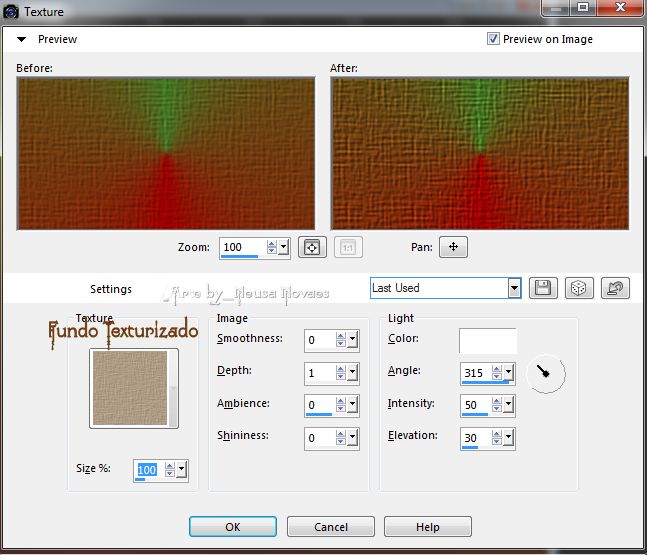
Task: Click the reset to default icon
Action: pos(615,288)
